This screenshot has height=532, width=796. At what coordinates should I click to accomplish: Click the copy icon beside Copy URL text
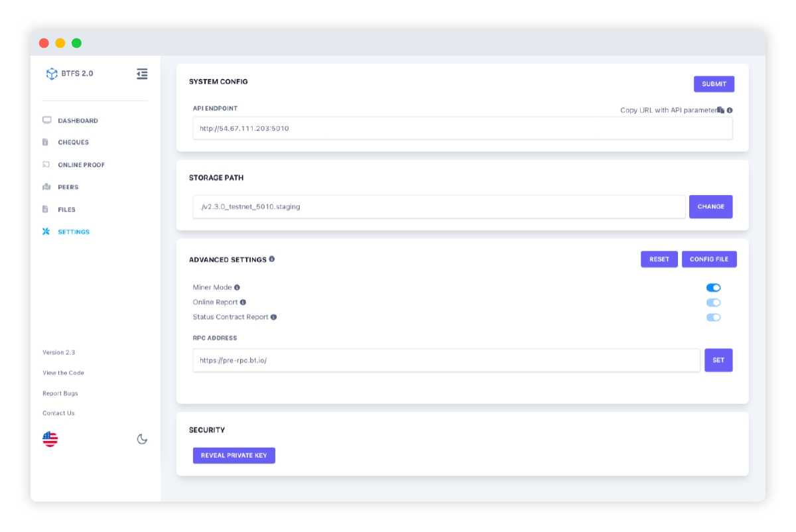(x=720, y=110)
